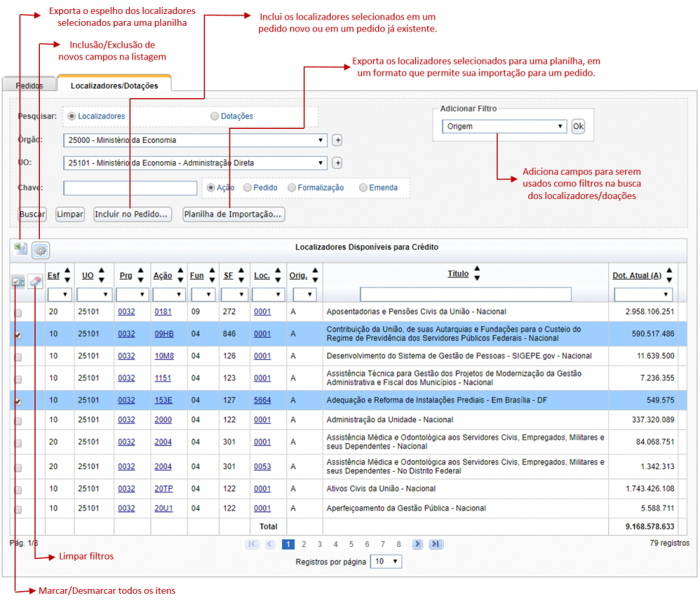The image size is (700, 603).
Task: Click the Chave input field
Action: coord(130,188)
